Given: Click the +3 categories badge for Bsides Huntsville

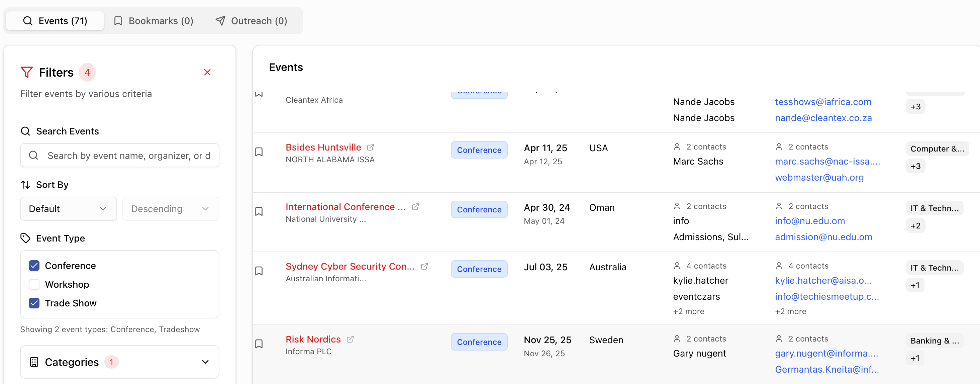Looking at the screenshot, I should point(915,166).
